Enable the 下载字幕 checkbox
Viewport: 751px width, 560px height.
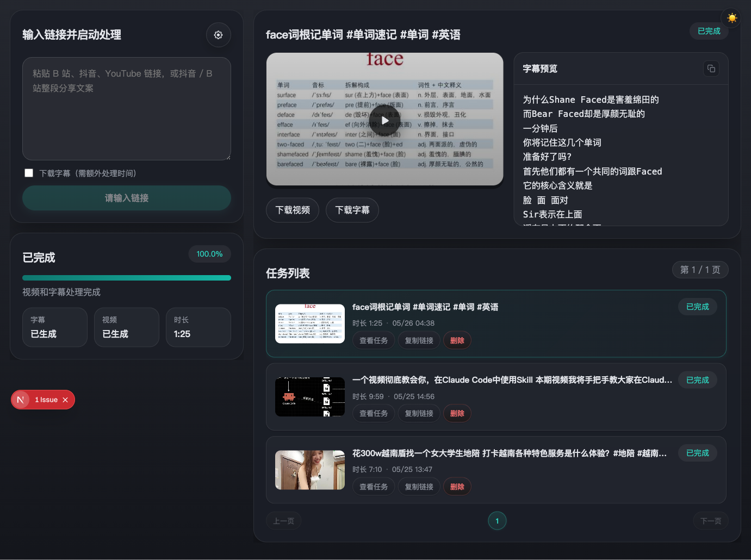(29, 173)
